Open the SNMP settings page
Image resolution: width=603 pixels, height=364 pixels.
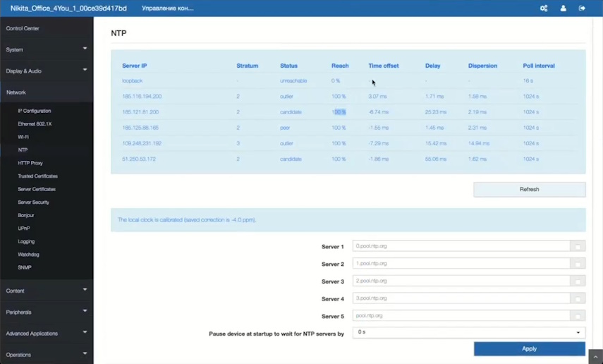coord(25,267)
